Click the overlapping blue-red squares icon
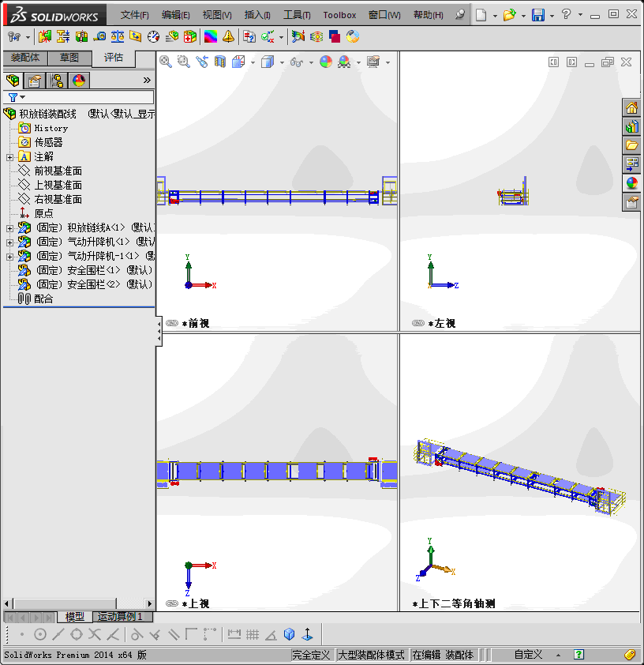This screenshot has width=644, height=665. [335, 37]
